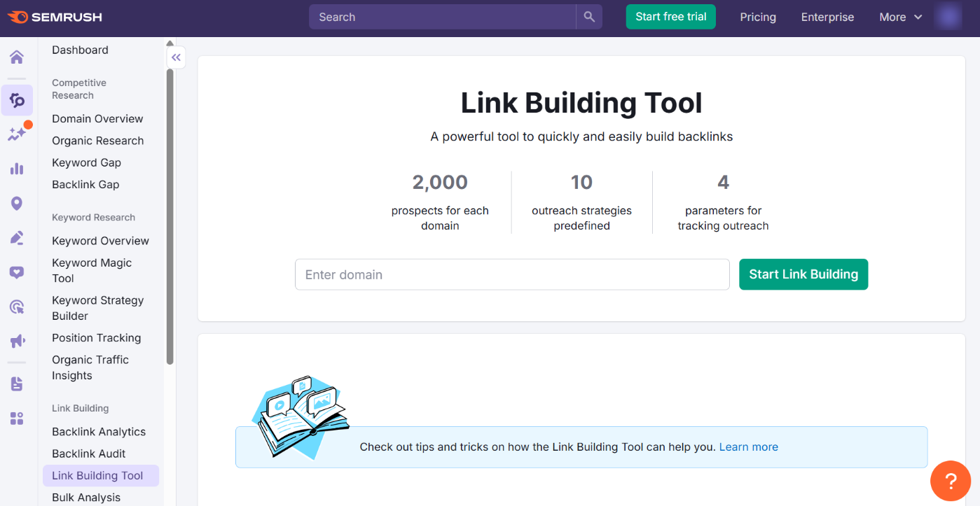Click the Learn more link
Screen dimensions: 980x506
coord(748,447)
